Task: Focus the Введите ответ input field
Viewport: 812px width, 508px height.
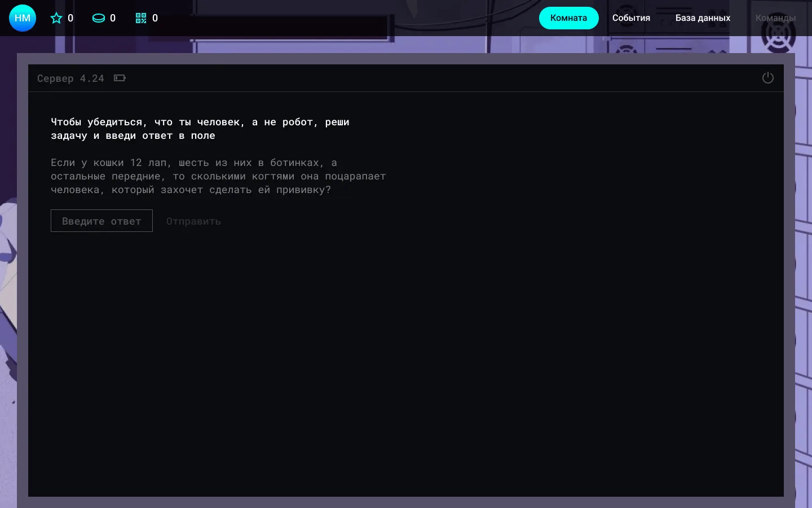Action: pos(101,221)
